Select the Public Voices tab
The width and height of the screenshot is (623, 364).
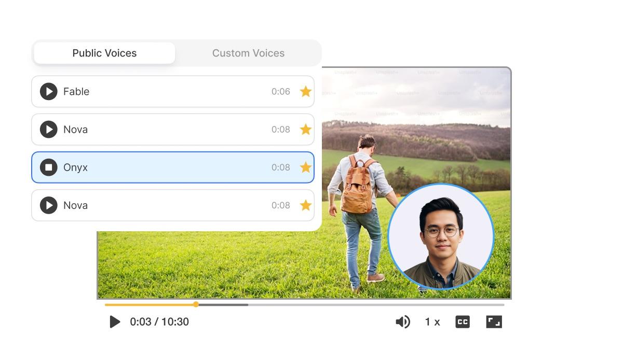[x=104, y=53]
